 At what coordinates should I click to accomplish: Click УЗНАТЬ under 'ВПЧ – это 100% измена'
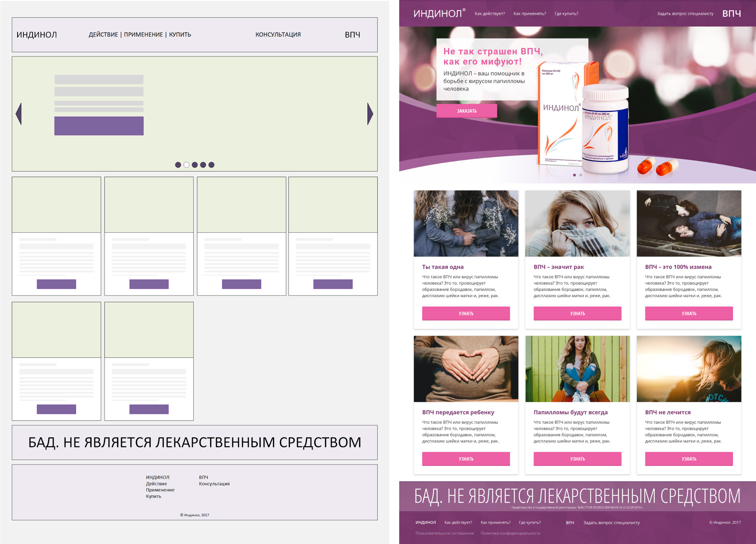(689, 314)
